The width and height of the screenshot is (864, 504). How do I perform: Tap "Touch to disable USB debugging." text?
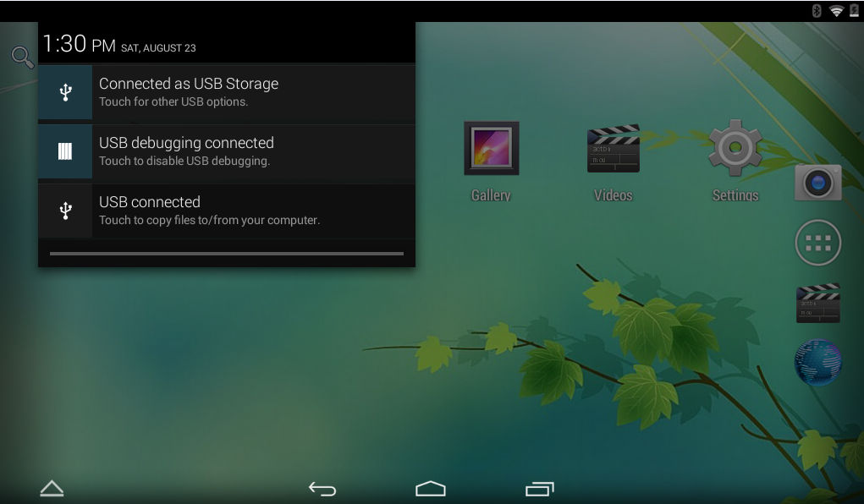pos(184,161)
